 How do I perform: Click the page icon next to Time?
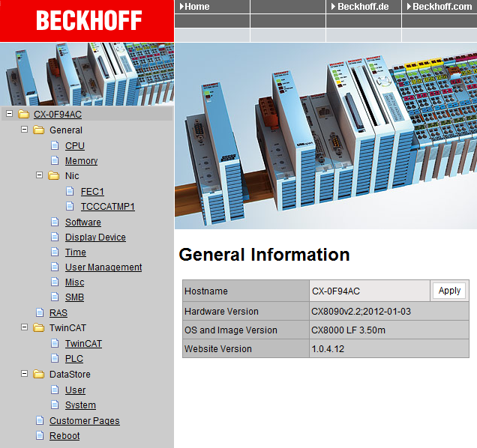tap(55, 252)
